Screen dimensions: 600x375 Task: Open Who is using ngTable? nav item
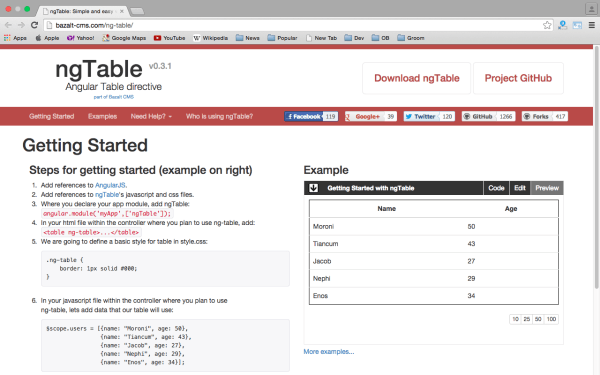pyautogui.click(x=219, y=116)
